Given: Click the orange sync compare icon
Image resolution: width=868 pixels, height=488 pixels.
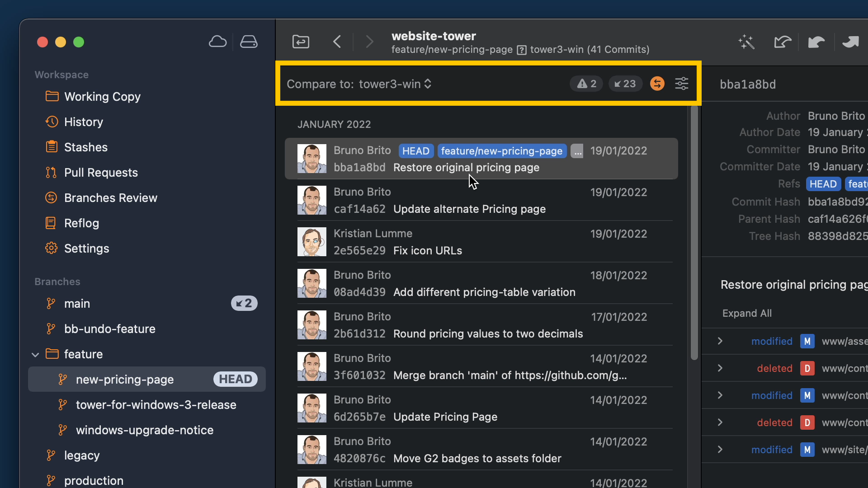Looking at the screenshot, I should click(657, 84).
